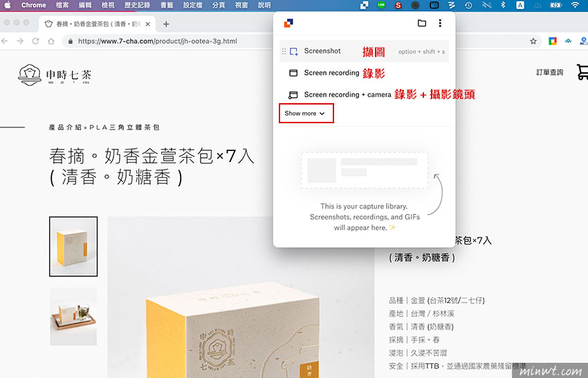This screenshot has height=378, width=588.
Task: Select the second tea tray product thumbnail
Action: click(73, 316)
